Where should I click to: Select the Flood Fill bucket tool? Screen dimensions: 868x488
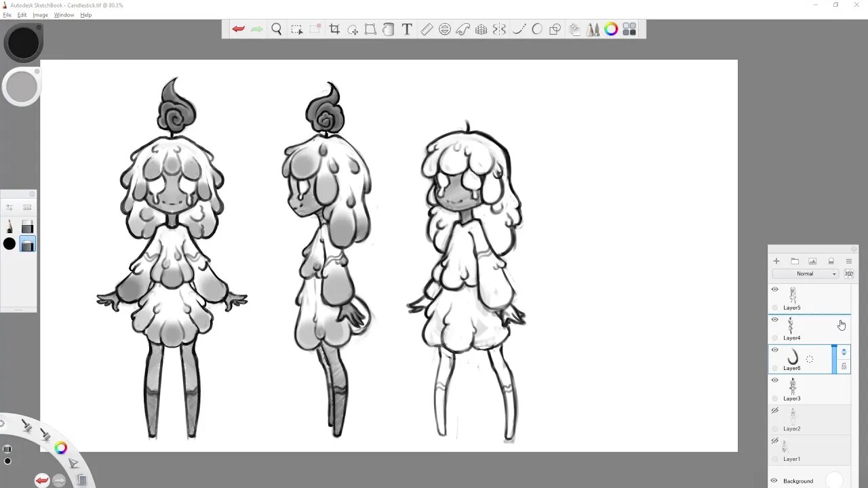coord(389,29)
